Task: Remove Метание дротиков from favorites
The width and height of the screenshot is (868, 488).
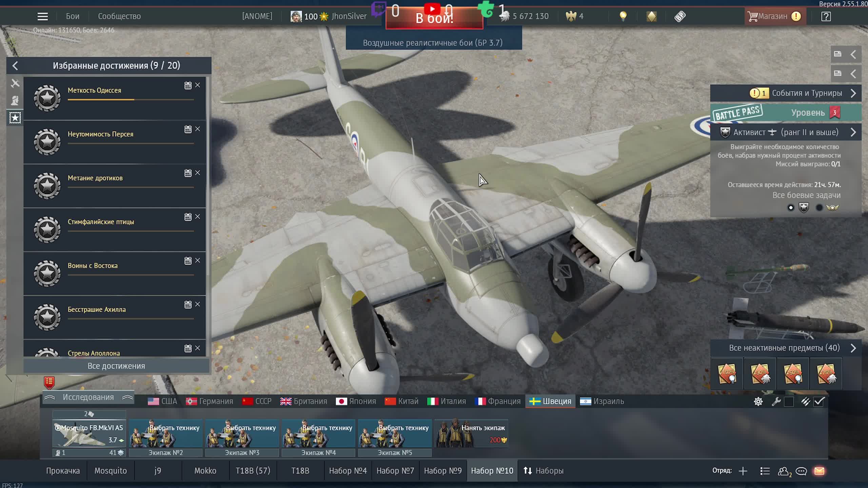Action: [x=198, y=173]
